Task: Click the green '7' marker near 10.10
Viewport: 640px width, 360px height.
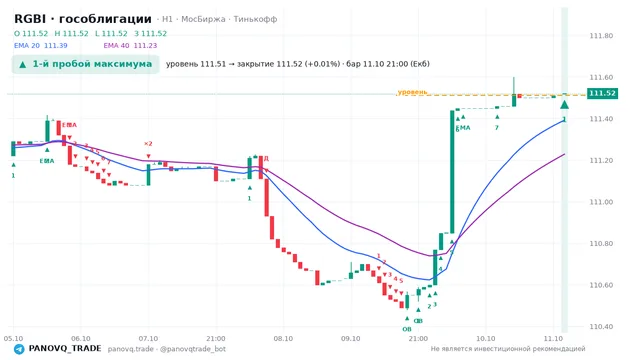Action: [497, 128]
